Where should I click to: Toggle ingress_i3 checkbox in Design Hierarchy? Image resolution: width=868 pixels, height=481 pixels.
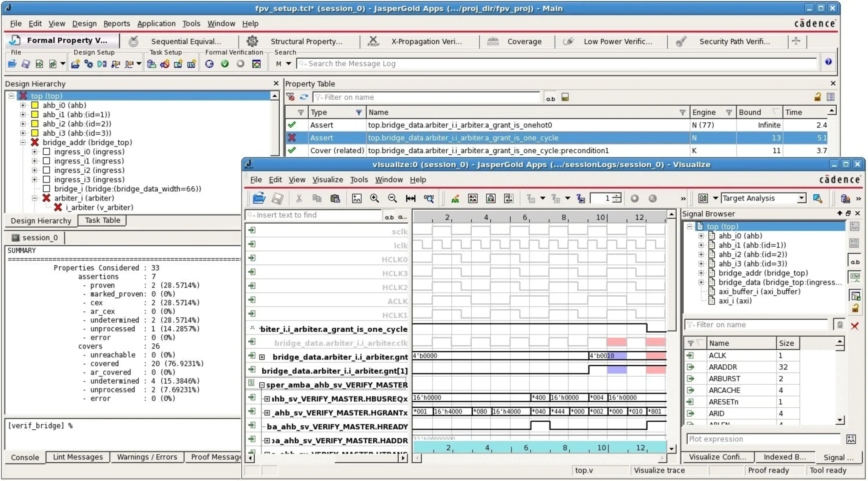coord(46,179)
